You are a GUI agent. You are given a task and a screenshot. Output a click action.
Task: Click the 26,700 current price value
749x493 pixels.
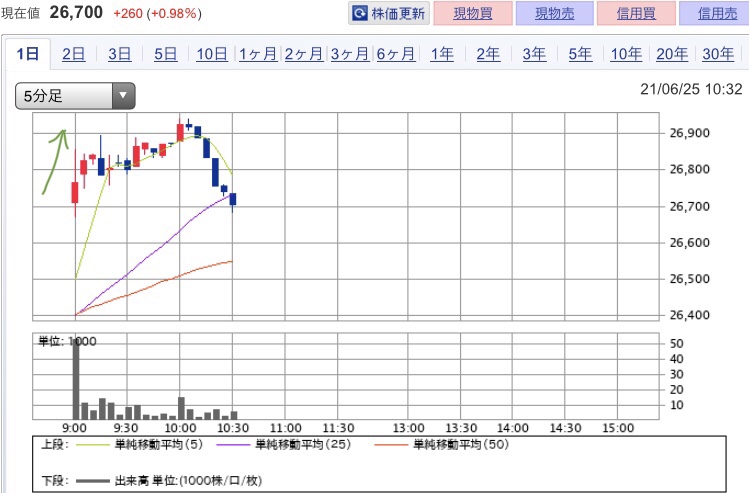click(76, 12)
